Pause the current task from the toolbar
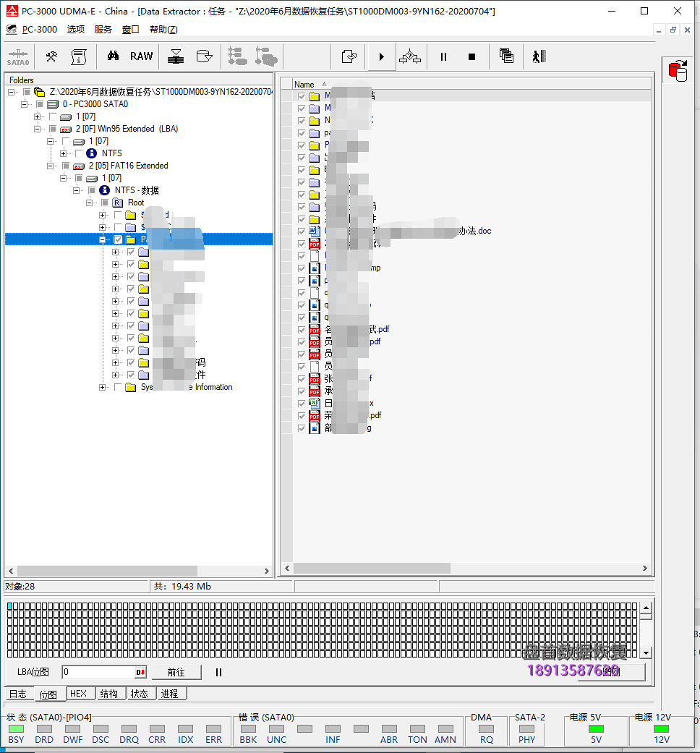The width and height of the screenshot is (700, 753). pyautogui.click(x=443, y=56)
